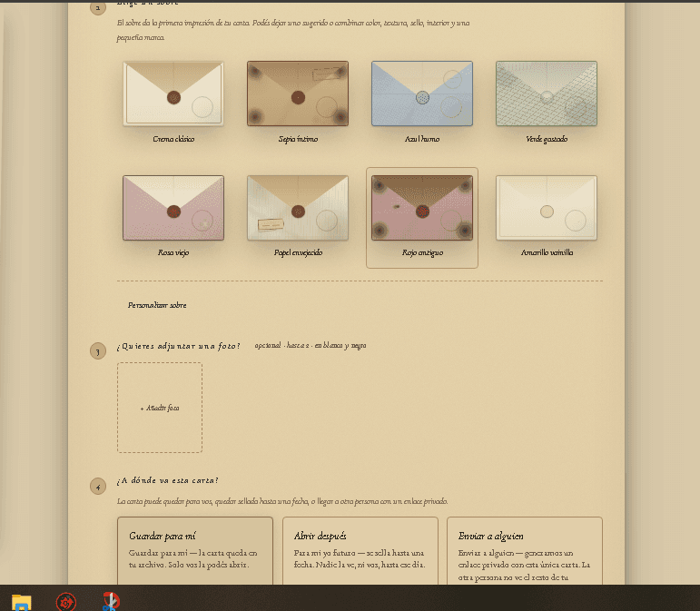Pick the Papel envejecido envelope

[298, 208]
